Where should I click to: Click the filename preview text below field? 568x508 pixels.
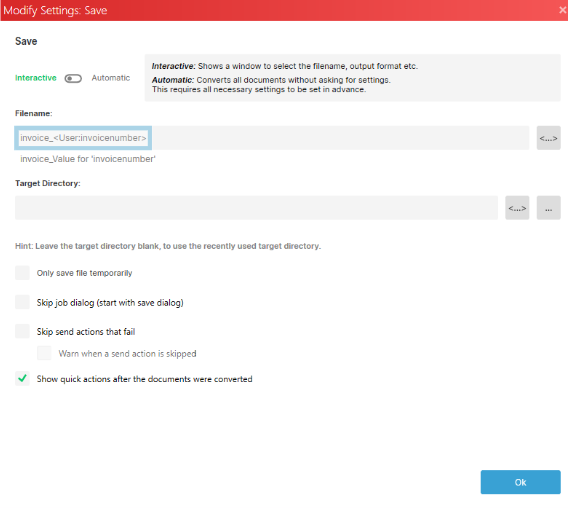(88, 159)
